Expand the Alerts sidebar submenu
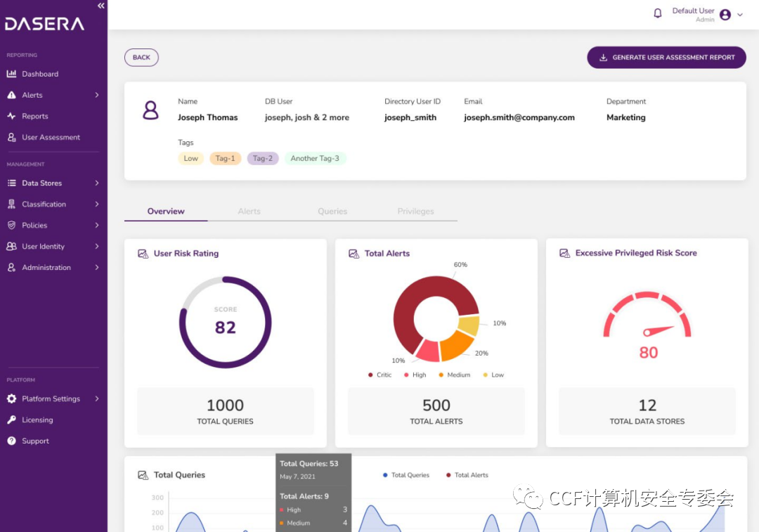 click(97, 95)
